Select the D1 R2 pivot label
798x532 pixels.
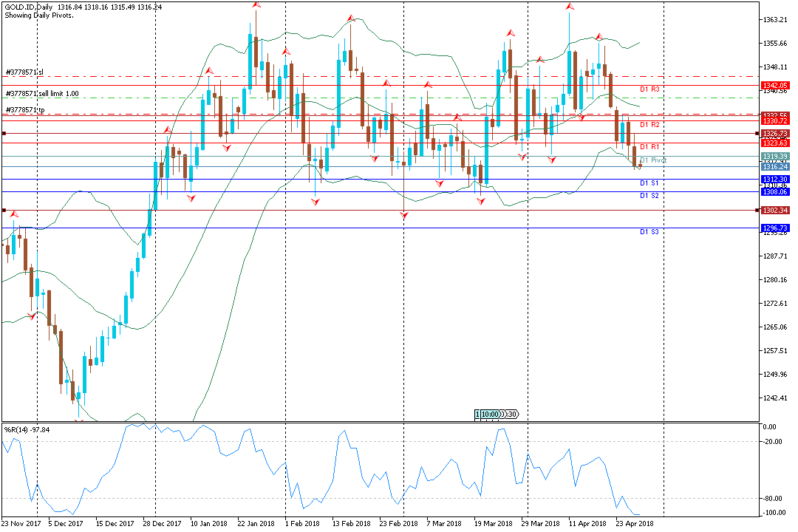(x=649, y=124)
